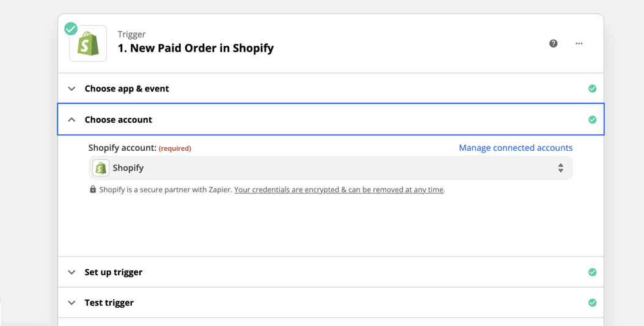Click the large Shopify app logo

[x=89, y=43]
